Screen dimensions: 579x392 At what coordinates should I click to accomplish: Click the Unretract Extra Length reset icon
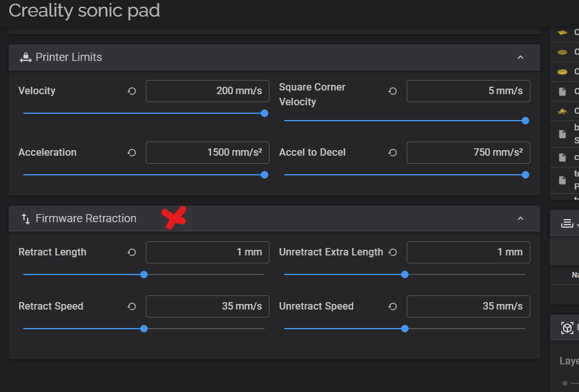(x=393, y=252)
